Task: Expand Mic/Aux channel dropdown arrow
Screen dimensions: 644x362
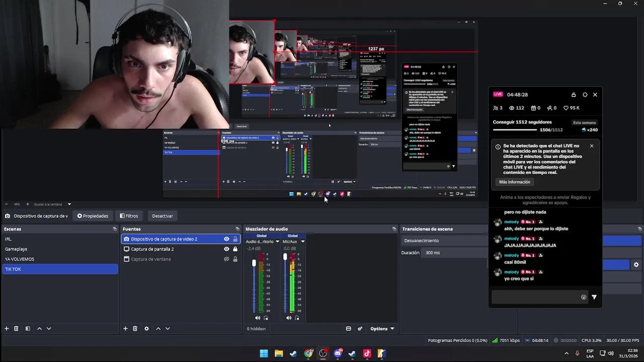Action: click(x=302, y=241)
